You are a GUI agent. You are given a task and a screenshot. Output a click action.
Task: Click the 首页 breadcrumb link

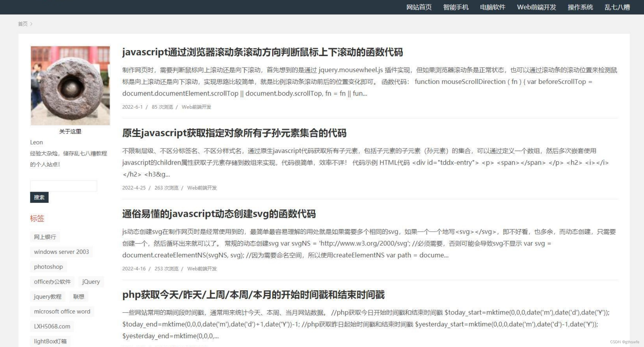click(23, 24)
